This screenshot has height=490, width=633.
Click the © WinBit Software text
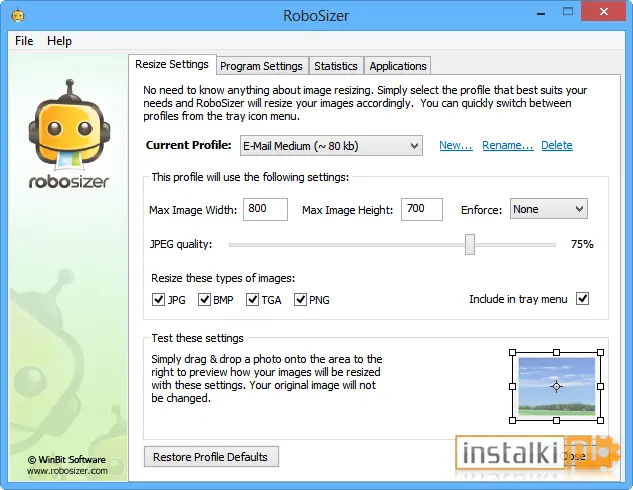(x=67, y=460)
